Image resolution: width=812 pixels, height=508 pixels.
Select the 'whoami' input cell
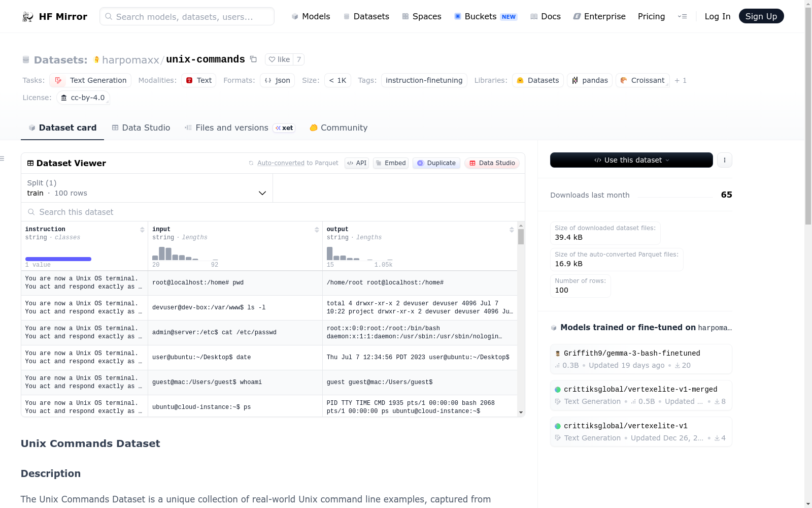pyautogui.click(x=235, y=383)
